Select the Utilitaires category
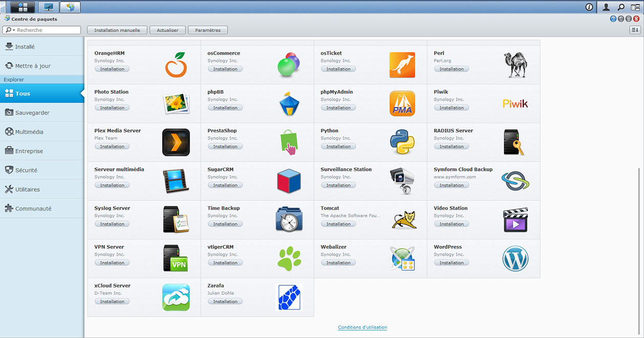This screenshot has width=644, height=338. pyautogui.click(x=42, y=189)
